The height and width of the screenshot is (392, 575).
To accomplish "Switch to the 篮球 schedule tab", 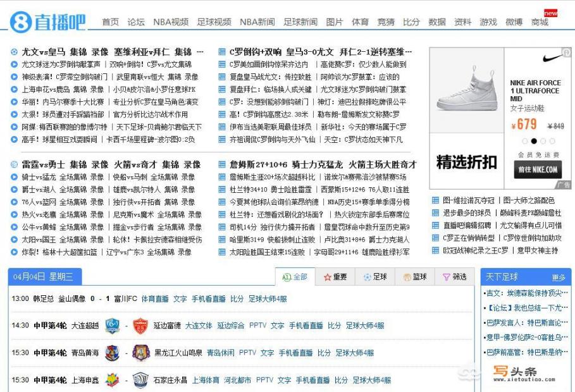I will coord(415,277).
